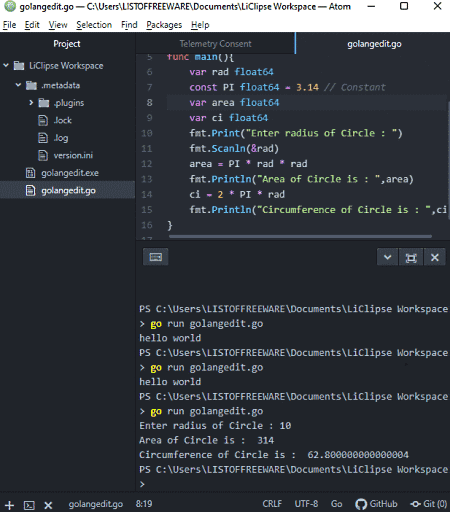Screen dimensions: 450x512
Task: Change the UTF-8 encoding in the status bar
Action: click(306, 504)
